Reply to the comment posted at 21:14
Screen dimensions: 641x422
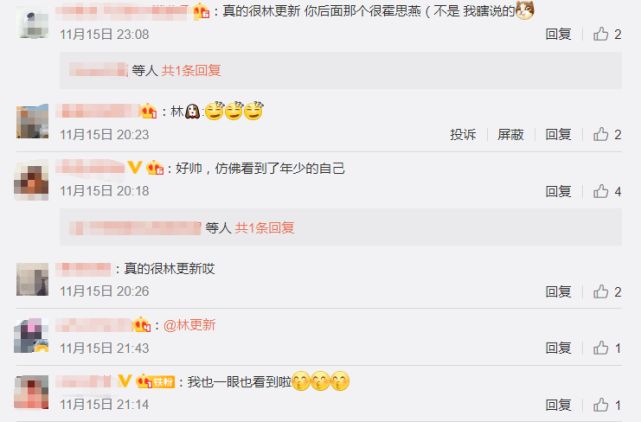click(558, 405)
